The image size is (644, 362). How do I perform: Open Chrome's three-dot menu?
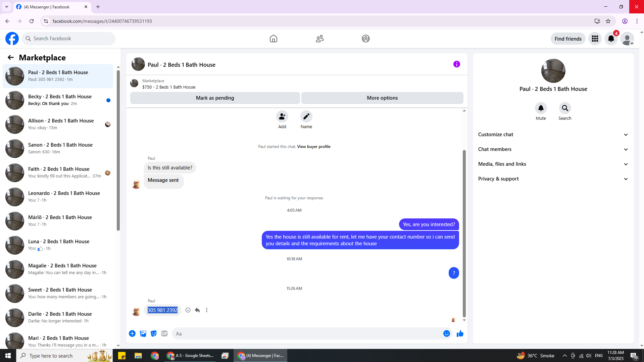(x=637, y=21)
